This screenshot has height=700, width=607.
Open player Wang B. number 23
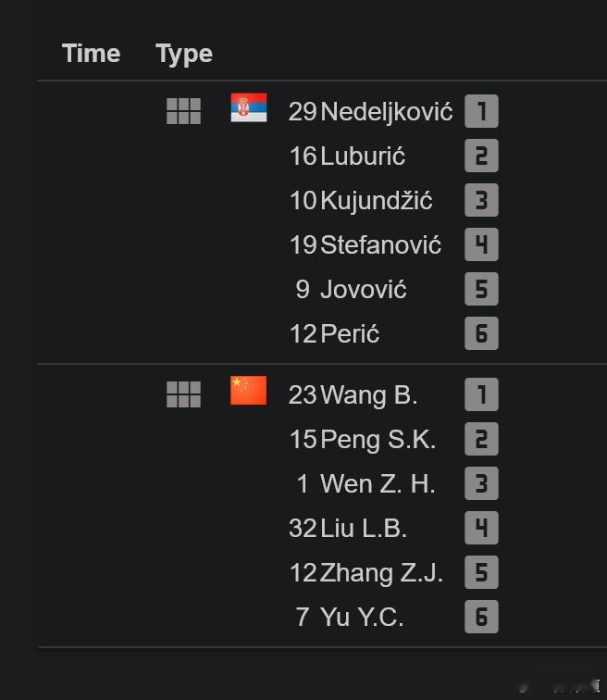[353, 395]
